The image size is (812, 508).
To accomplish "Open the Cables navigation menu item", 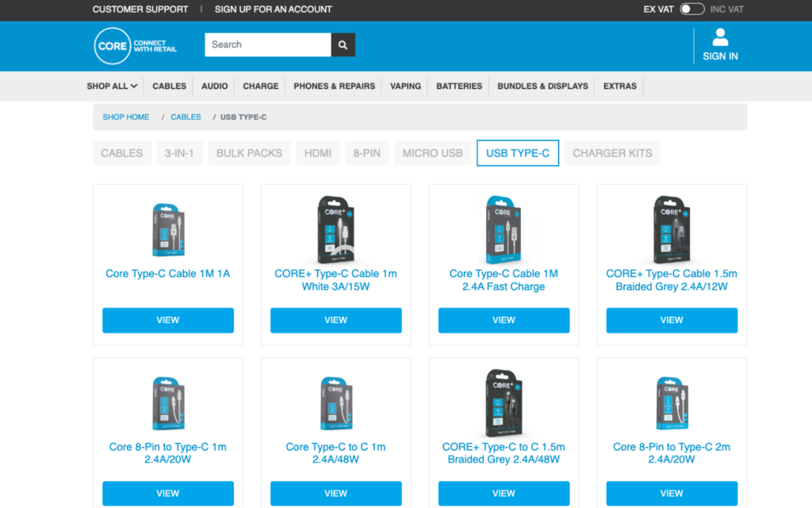I will (170, 86).
